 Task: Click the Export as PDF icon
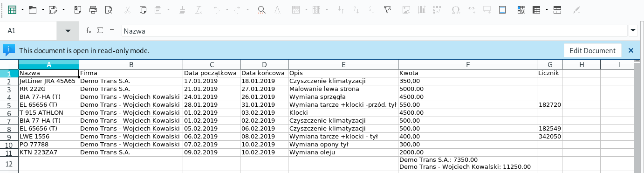point(78,9)
